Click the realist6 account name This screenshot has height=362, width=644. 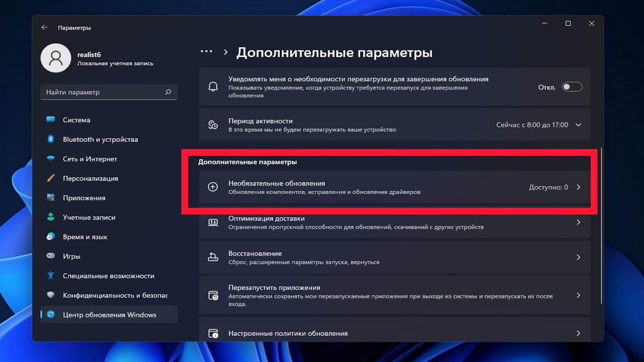(x=89, y=54)
